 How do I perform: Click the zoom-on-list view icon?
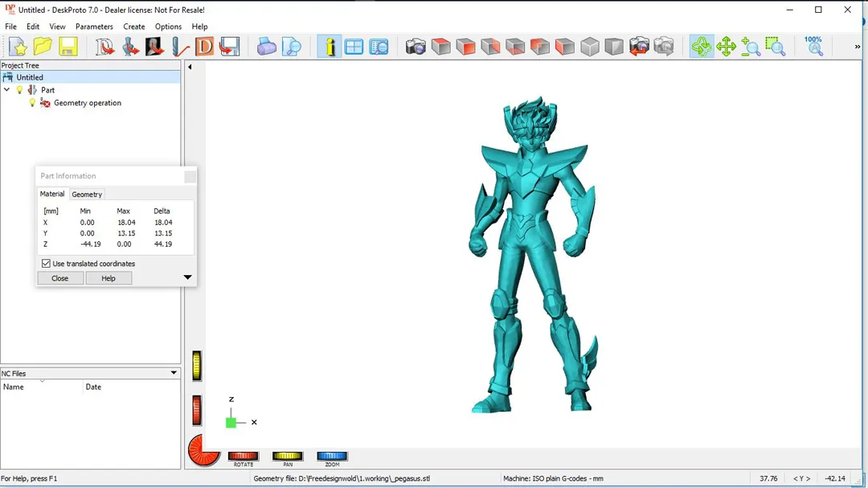pos(379,47)
